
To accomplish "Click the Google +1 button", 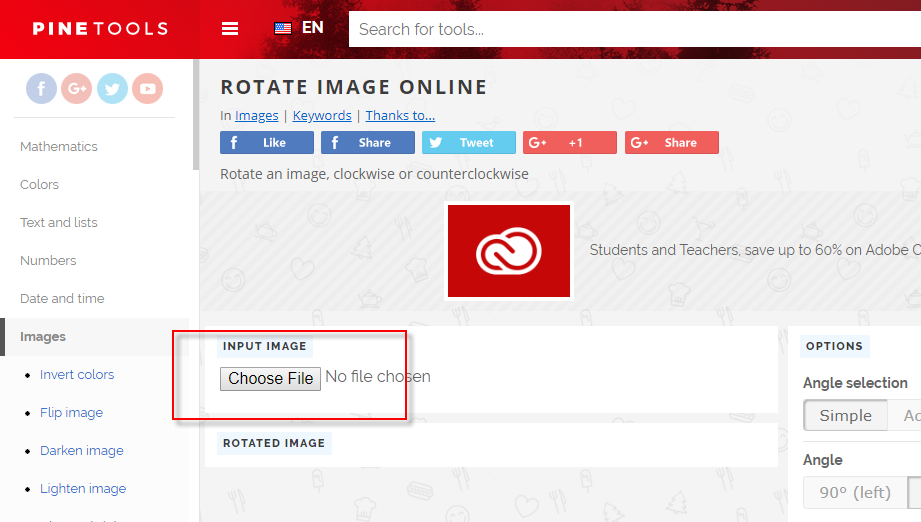I will 570,143.
